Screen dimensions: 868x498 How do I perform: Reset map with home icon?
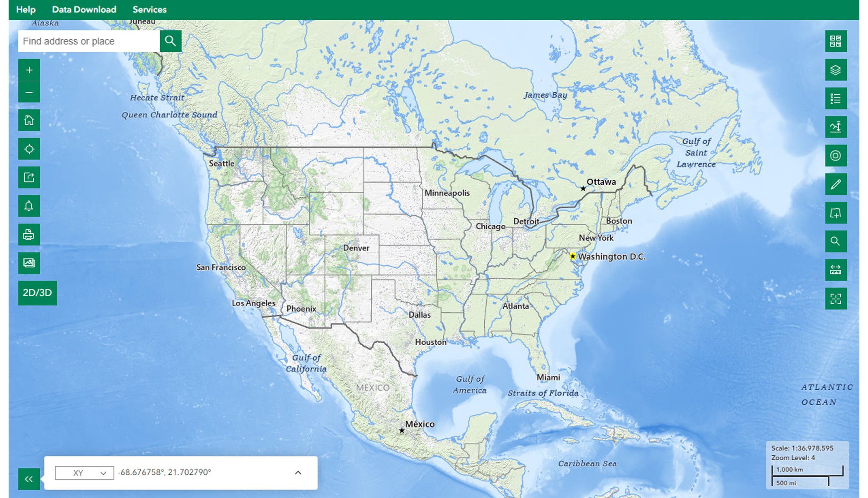pos(29,120)
